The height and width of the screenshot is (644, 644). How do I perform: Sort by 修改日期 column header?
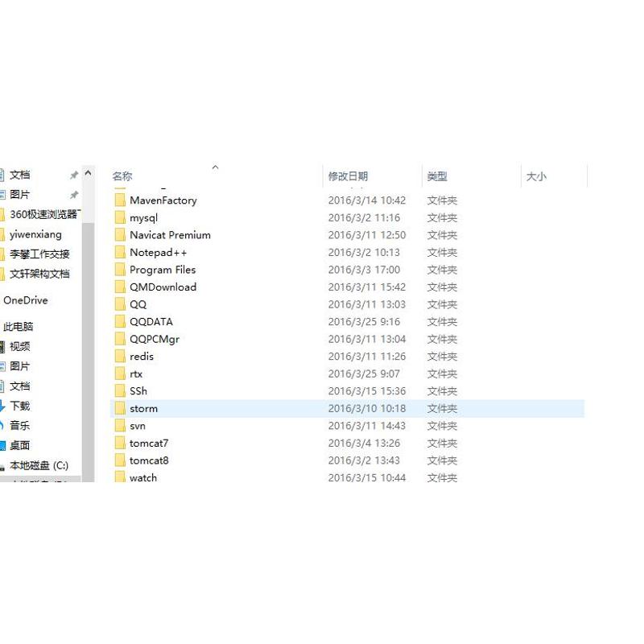[x=348, y=176]
